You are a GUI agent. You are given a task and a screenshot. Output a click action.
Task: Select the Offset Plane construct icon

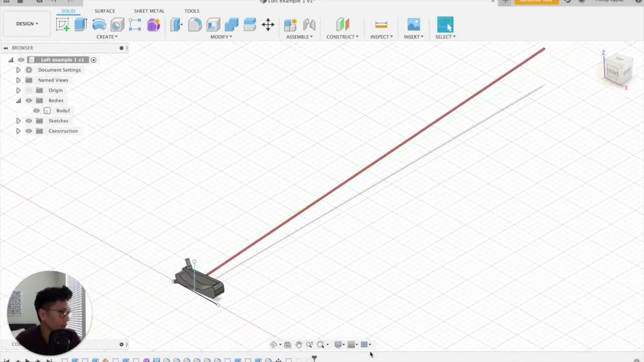343,25
